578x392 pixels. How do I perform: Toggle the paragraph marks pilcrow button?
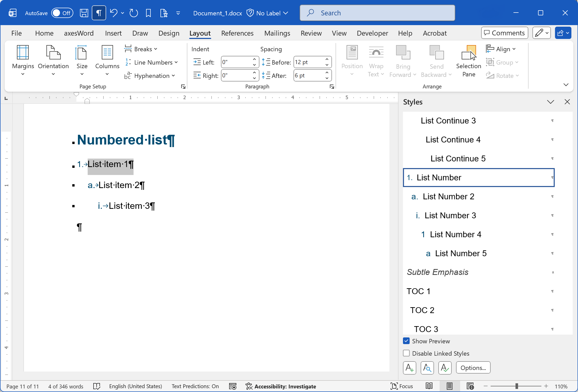point(99,13)
